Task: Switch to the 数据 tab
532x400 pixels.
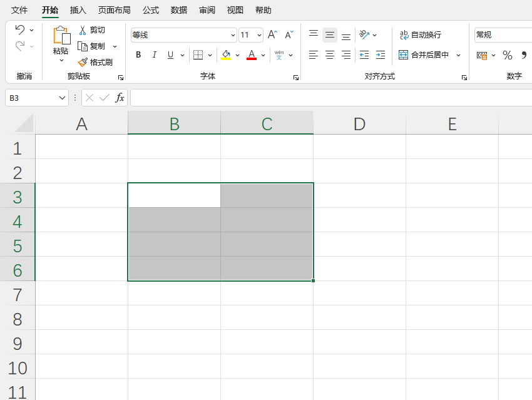Action: point(179,10)
